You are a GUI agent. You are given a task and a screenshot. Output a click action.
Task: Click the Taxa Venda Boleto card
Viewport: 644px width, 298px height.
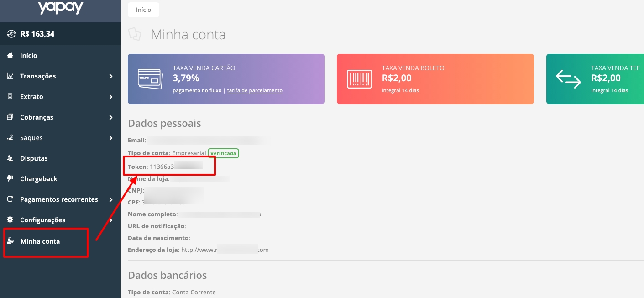(x=435, y=79)
